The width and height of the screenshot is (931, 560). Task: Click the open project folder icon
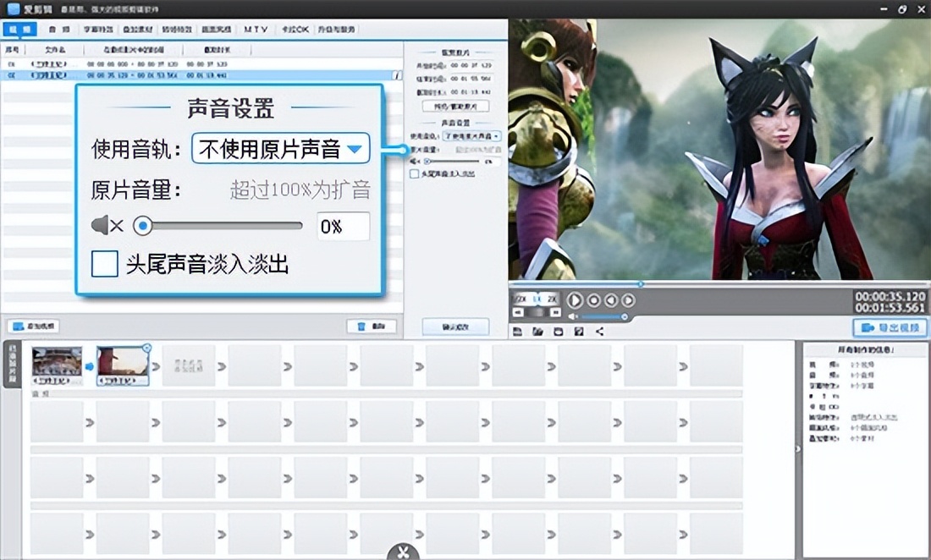pos(538,332)
